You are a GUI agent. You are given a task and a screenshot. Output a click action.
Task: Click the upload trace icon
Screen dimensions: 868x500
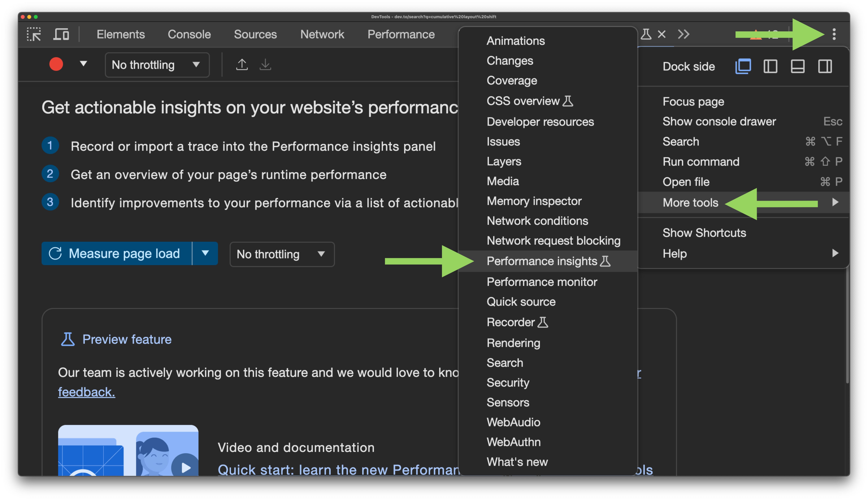click(x=242, y=64)
